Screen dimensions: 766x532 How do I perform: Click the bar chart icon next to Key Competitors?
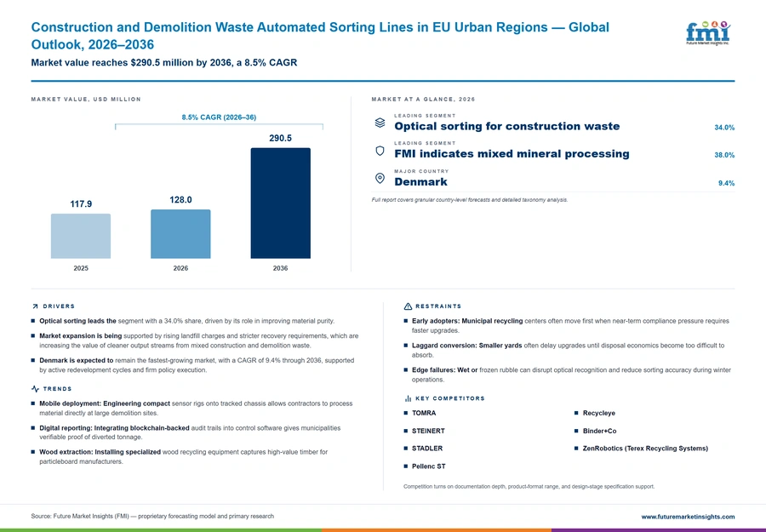pyautogui.click(x=408, y=398)
